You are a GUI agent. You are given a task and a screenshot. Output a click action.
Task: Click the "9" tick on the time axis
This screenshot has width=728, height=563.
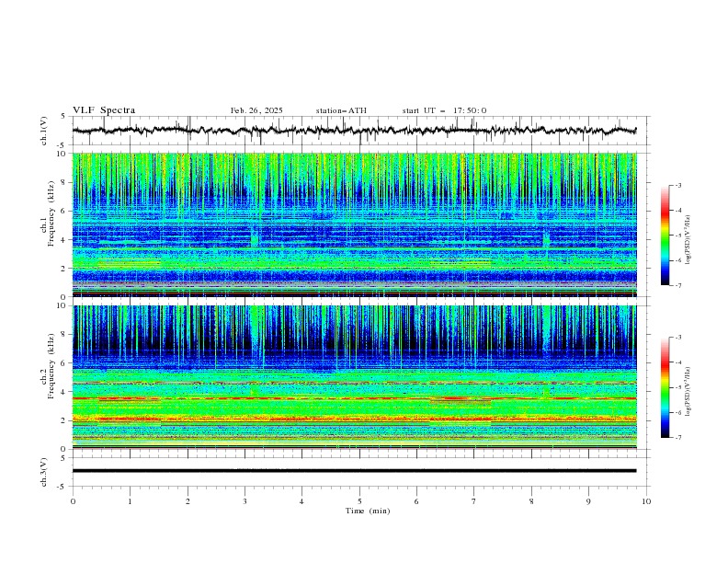[x=588, y=501]
